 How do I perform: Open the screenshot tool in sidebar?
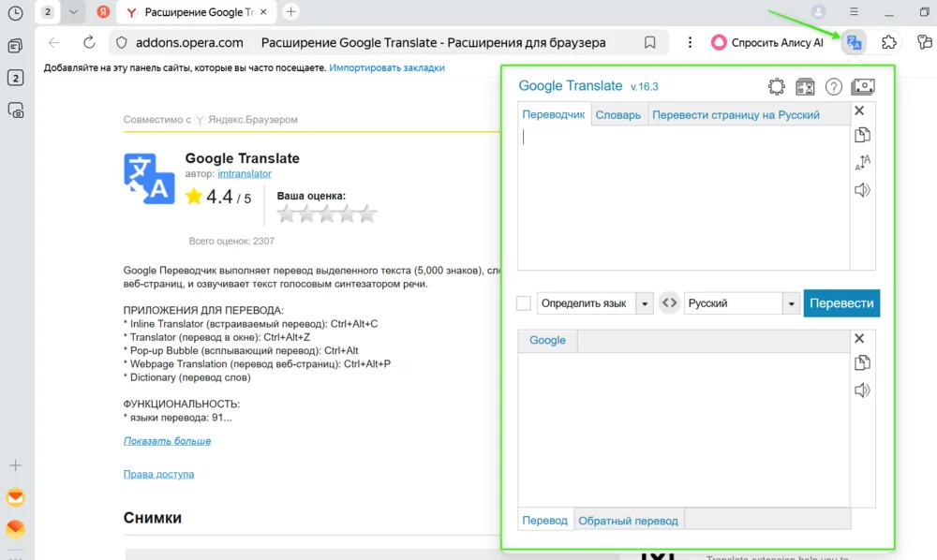coord(16,111)
